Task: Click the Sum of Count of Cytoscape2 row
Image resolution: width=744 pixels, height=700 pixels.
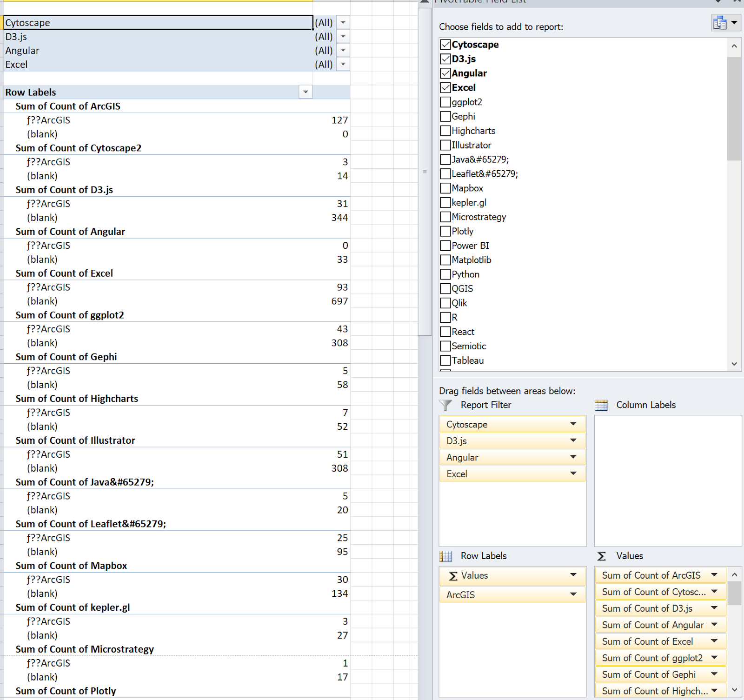Action: (177, 148)
